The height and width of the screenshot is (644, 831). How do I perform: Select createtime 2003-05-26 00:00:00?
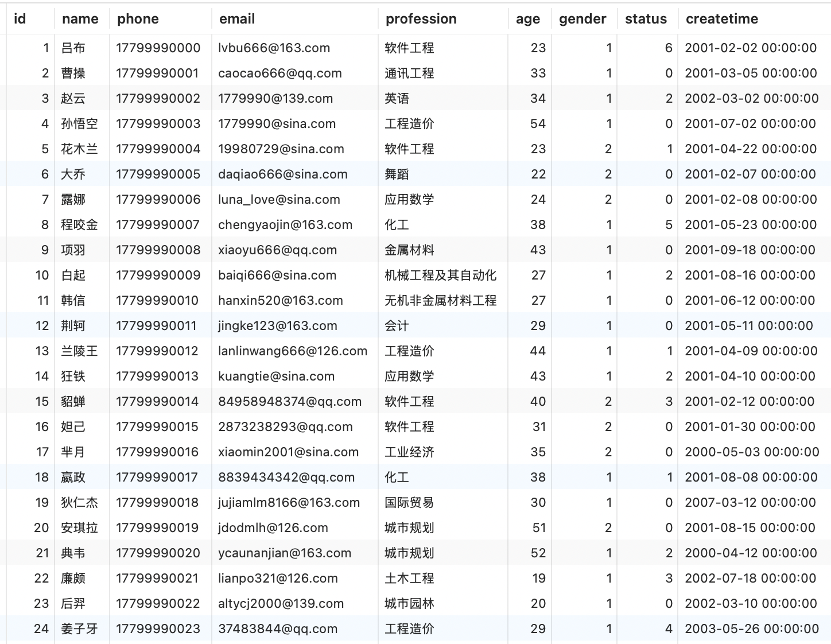[x=752, y=629]
